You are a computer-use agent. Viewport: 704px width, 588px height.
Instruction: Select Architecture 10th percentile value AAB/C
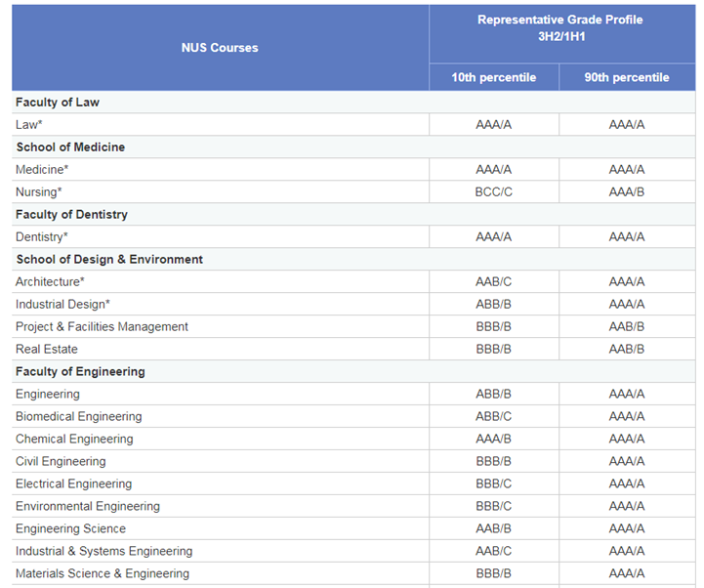(494, 281)
